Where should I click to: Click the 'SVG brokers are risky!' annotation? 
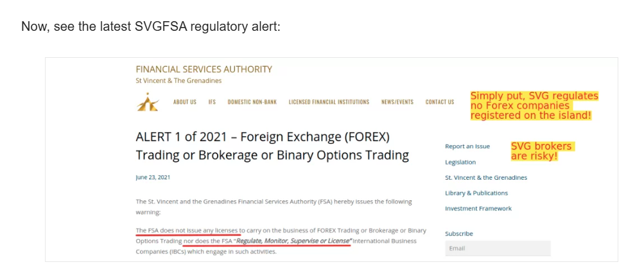541,151
